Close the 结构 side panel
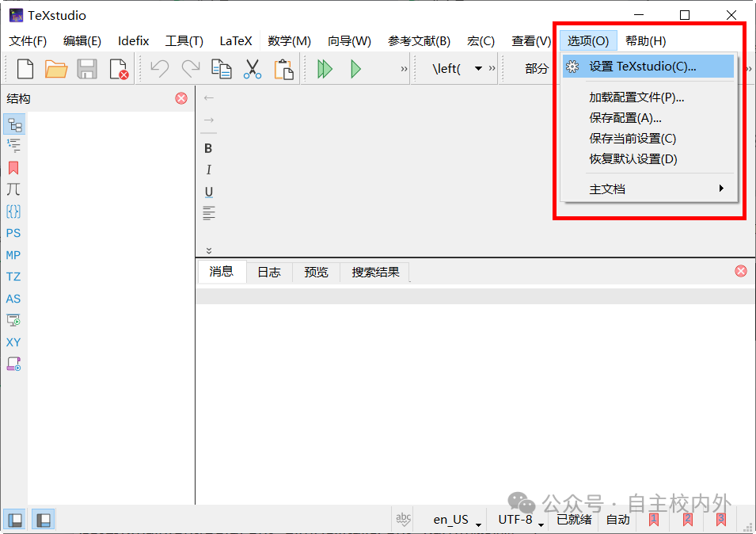Image resolution: width=756 pixels, height=534 pixels. point(181,98)
